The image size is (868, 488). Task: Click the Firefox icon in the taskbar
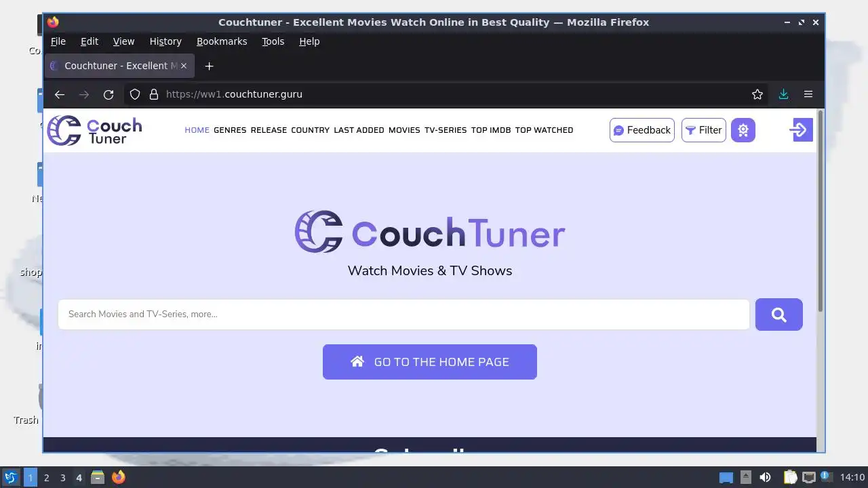point(119,477)
